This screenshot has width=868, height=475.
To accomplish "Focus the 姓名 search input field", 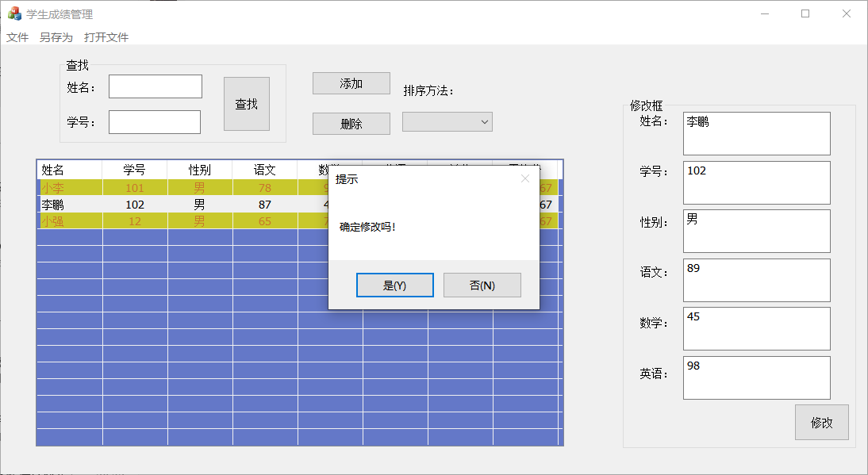I will [x=156, y=86].
